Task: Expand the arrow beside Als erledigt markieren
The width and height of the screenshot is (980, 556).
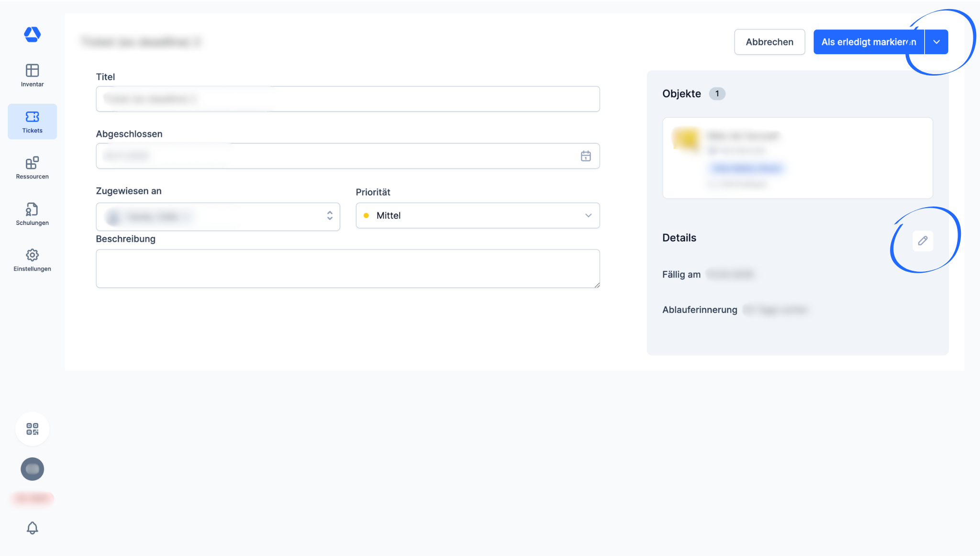Action: pos(936,42)
